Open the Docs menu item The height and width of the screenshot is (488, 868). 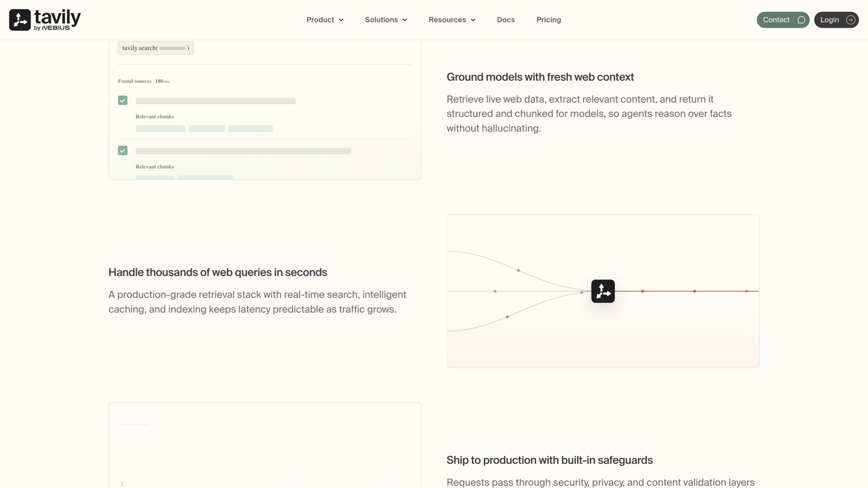(505, 20)
